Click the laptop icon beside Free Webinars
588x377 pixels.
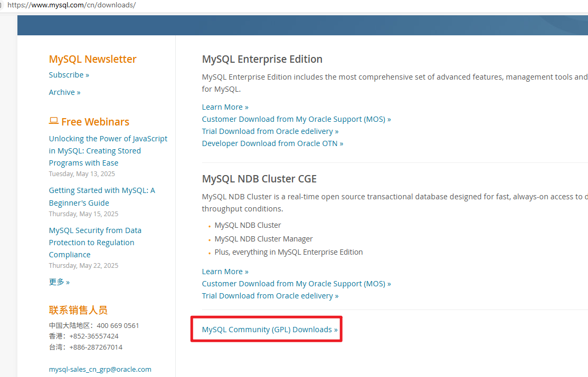pyautogui.click(x=54, y=121)
